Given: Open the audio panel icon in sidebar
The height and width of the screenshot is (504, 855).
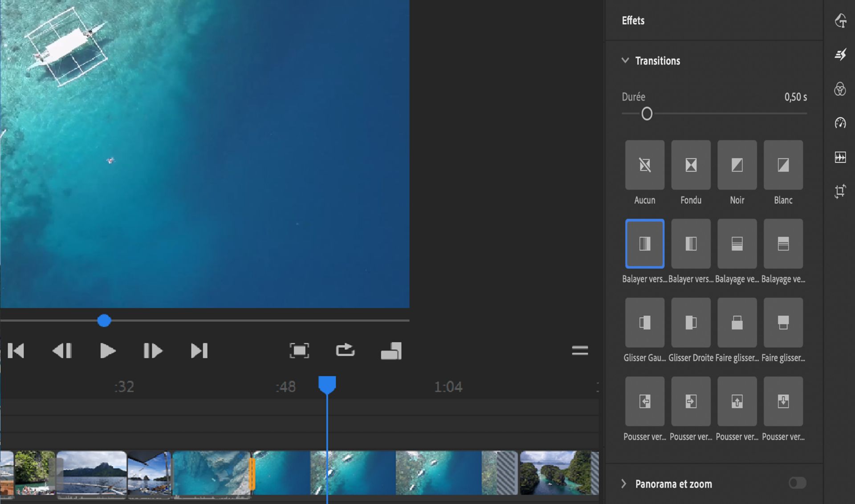Looking at the screenshot, I should (840, 157).
